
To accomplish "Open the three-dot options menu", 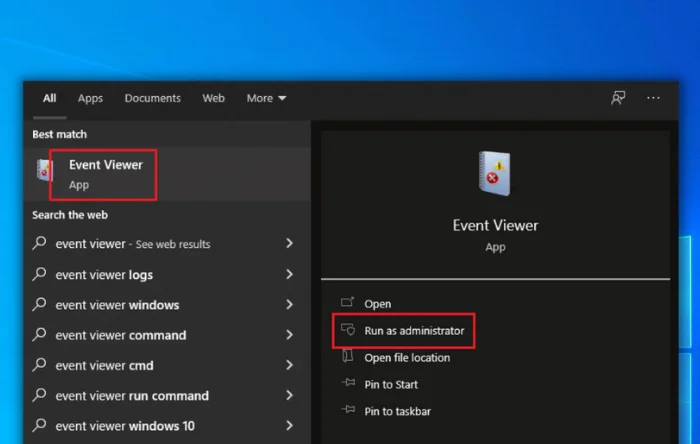I will click(x=653, y=98).
